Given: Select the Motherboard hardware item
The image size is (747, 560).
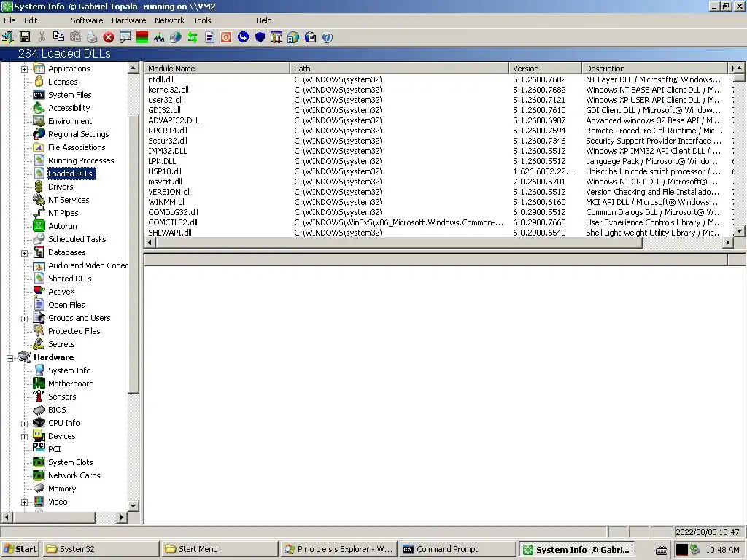Looking at the screenshot, I should coord(71,384).
